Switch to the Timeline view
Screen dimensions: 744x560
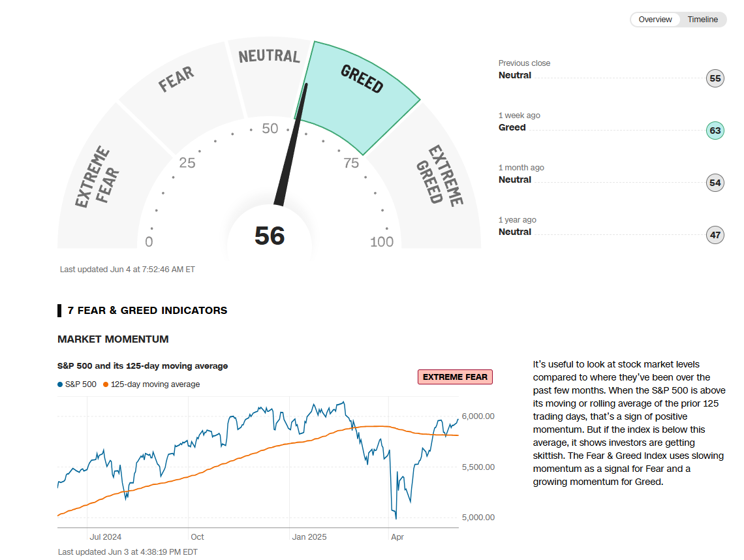tap(702, 20)
